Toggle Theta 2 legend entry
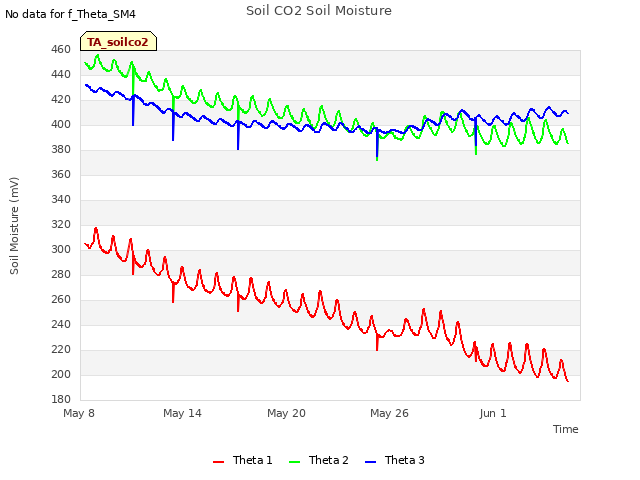 [319, 460]
